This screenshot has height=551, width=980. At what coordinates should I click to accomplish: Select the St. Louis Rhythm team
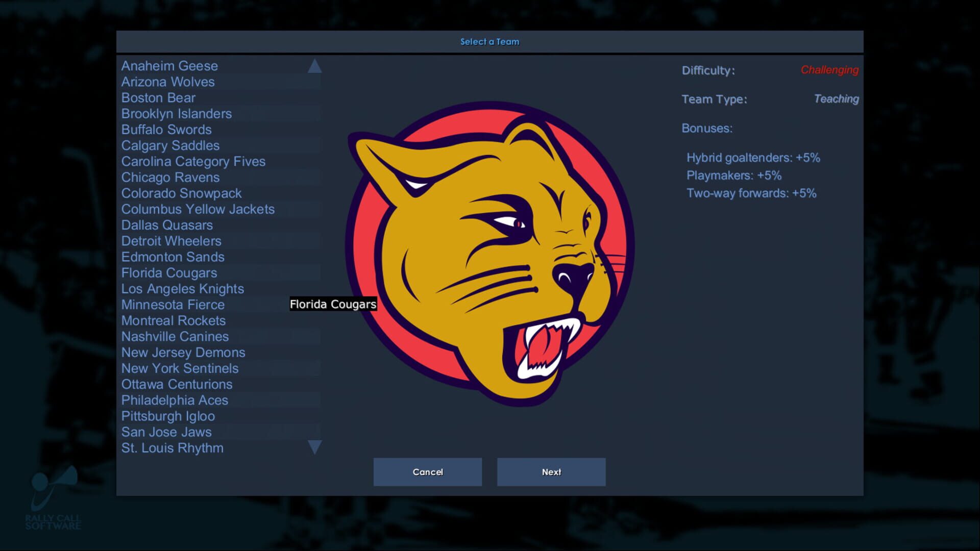click(172, 448)
